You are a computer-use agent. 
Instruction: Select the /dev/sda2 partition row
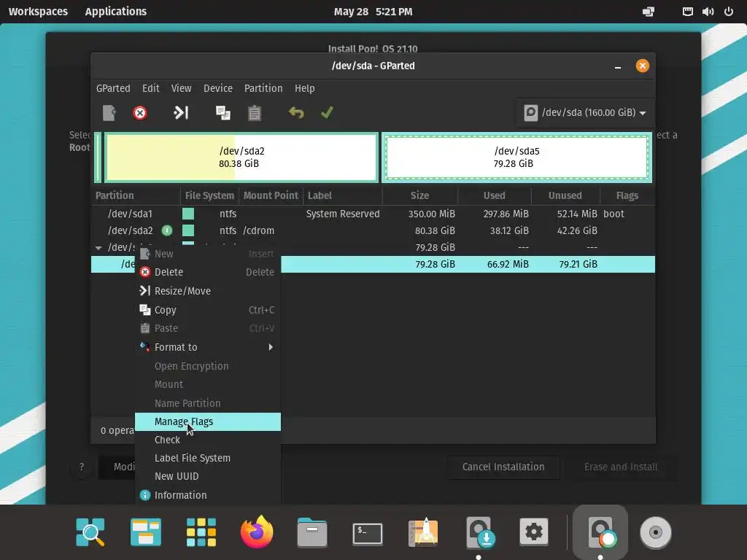373,230
